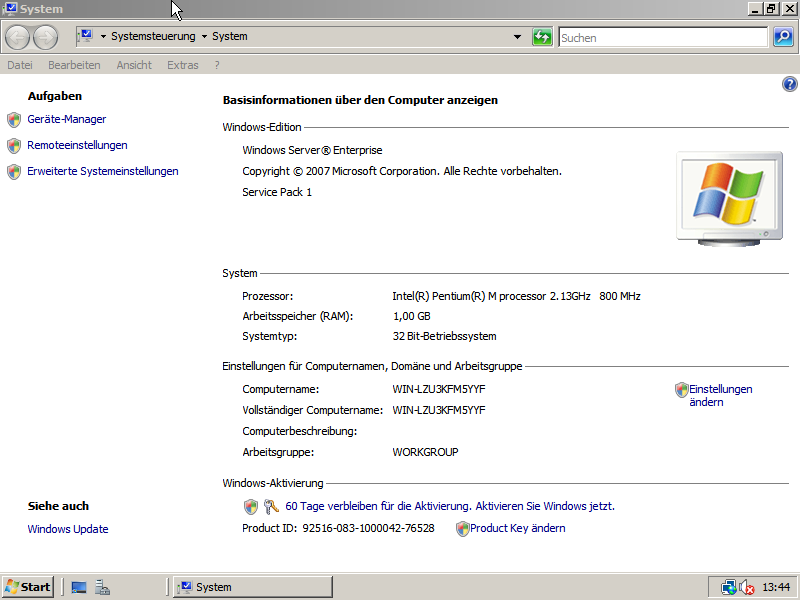
Task: Click Einstellungen ändern link
Action: pyautogui.click(x=720, y=395)
